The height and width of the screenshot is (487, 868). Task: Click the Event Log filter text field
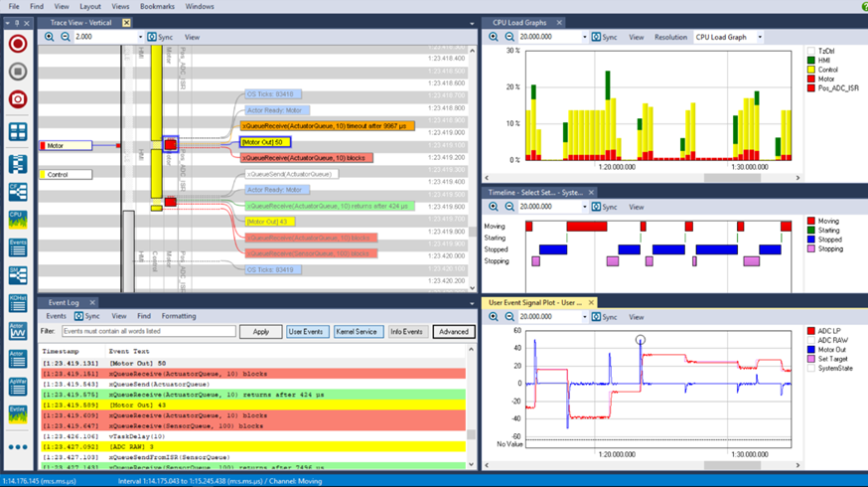(x=148, y=331)
